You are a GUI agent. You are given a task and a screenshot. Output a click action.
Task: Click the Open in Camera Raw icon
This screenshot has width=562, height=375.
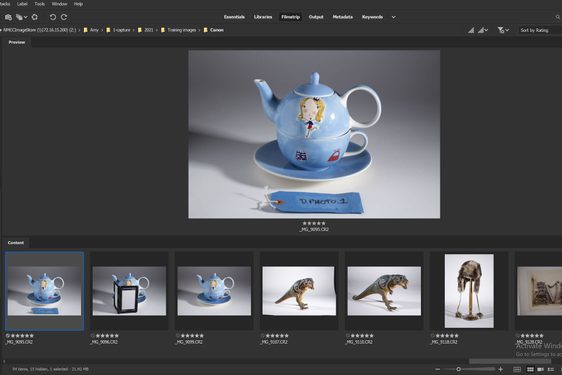35,17
